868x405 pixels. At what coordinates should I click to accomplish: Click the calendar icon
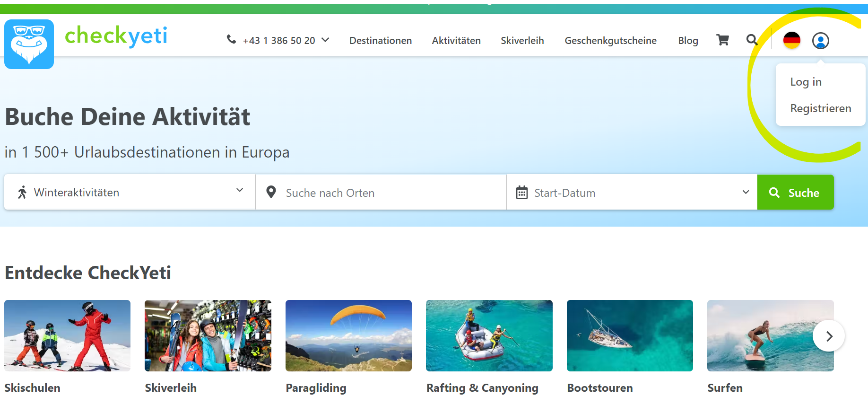pos(522,193)
